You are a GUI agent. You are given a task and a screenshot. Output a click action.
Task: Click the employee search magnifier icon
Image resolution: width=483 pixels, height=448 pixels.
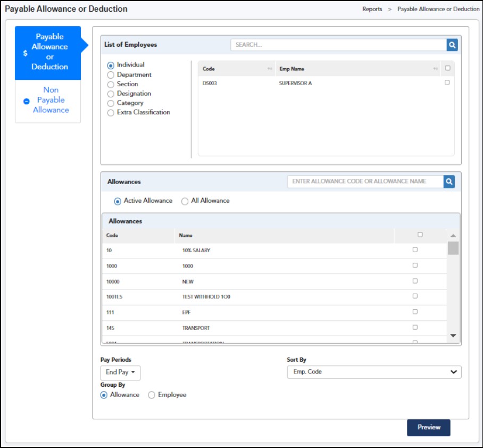[x=452, y=45]
